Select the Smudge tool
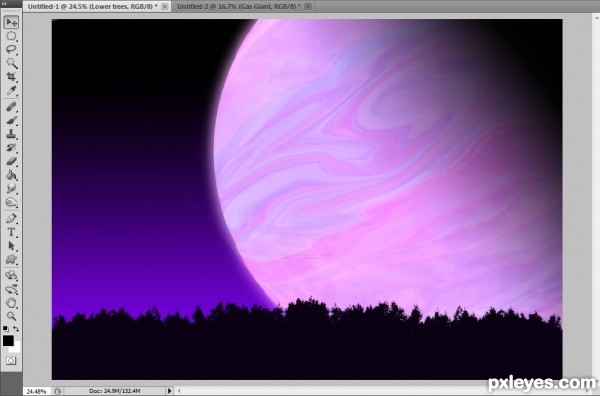The width and height of the screenshot is (600, 396). 11,189
